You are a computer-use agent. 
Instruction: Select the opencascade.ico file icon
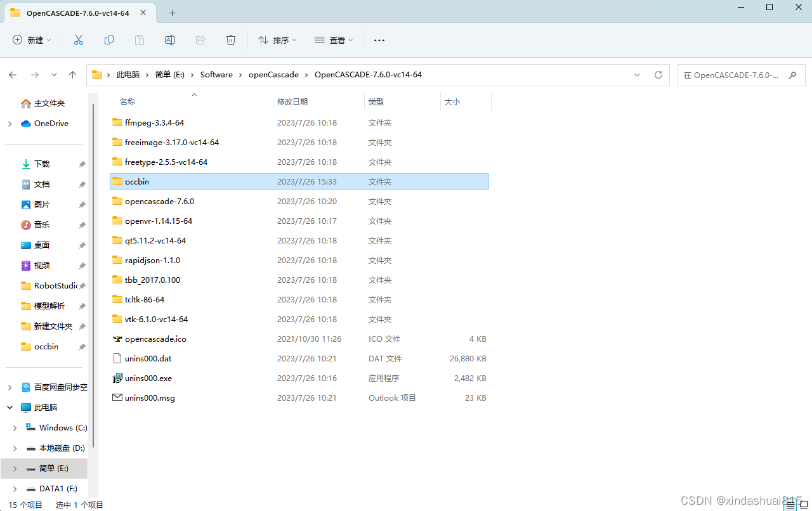point(117,339)
